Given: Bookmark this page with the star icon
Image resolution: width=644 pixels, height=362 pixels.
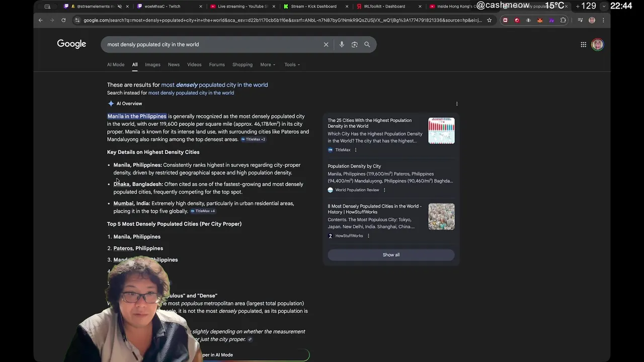Looking at the screenshot, I should (x=489, y=20).
